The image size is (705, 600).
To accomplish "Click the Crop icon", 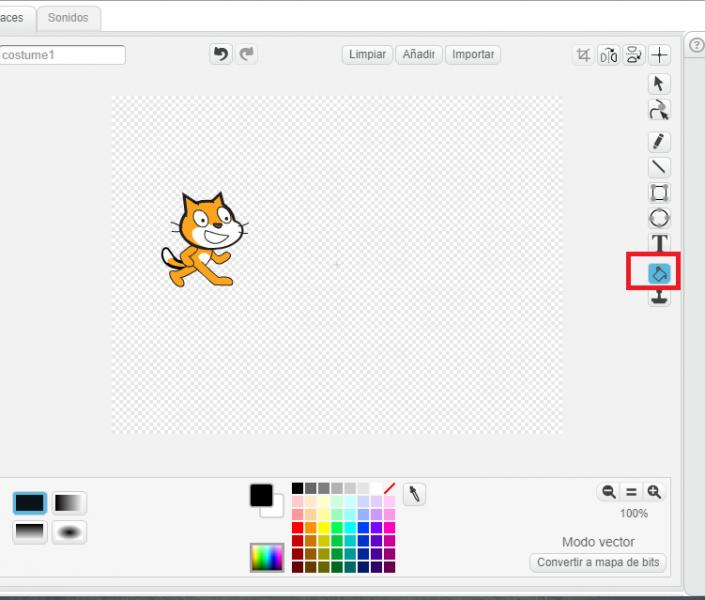I will (x=583, y=55).
